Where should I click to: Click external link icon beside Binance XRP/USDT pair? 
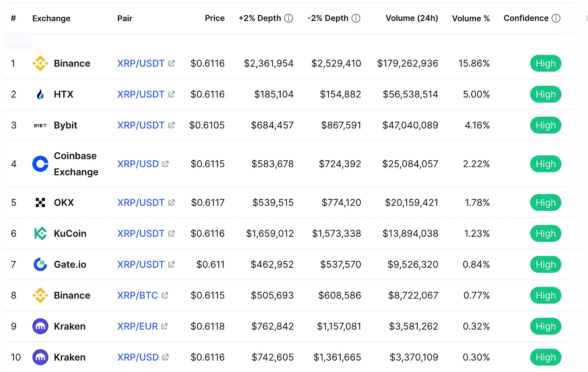(171, 63)
